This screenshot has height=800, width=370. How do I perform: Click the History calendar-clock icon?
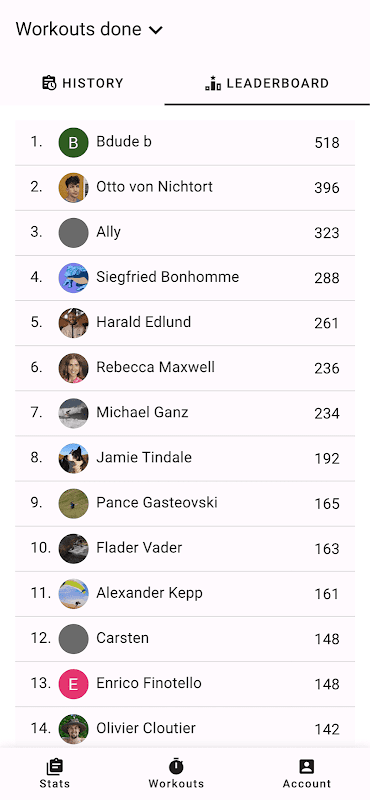click(50, 83)
